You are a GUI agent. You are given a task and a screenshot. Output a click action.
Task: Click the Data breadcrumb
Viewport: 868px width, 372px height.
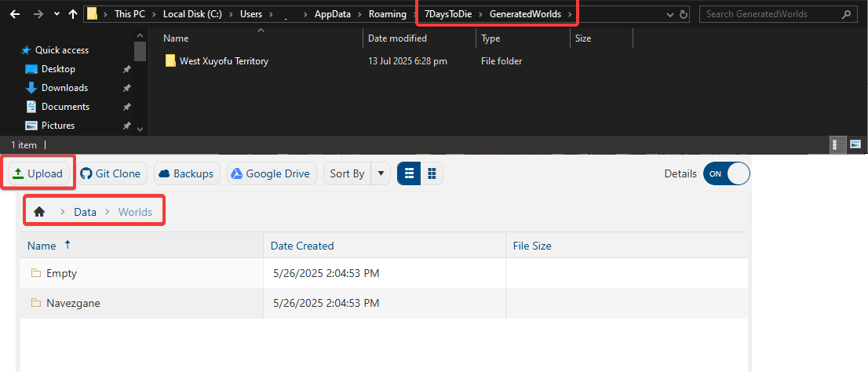click(x=86, y=211)
